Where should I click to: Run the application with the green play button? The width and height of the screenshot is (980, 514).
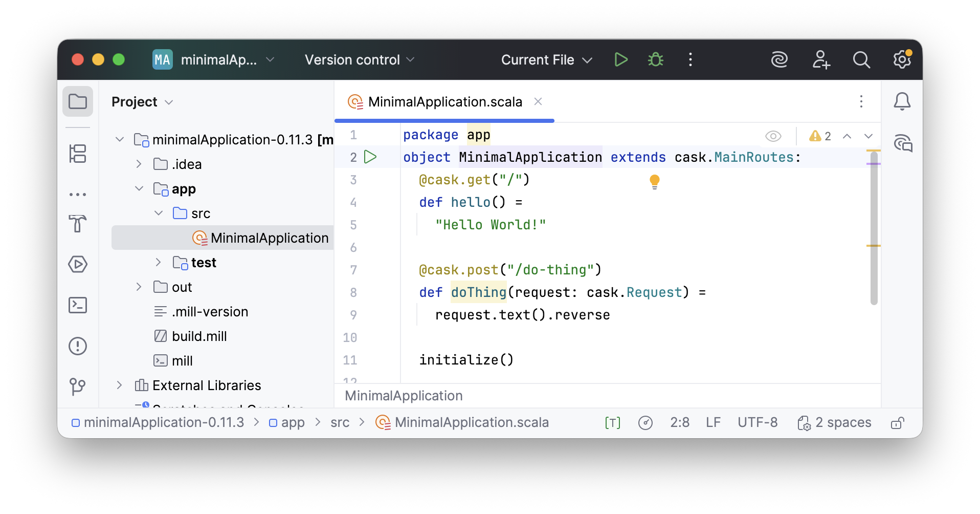pos(620,59)
